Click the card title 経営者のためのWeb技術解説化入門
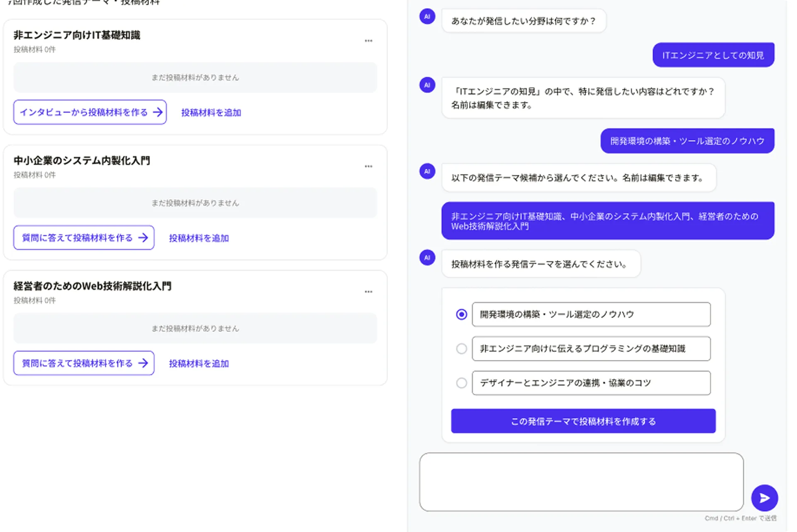The height and width of the screenshot is (532, 797). coord(92,286)
